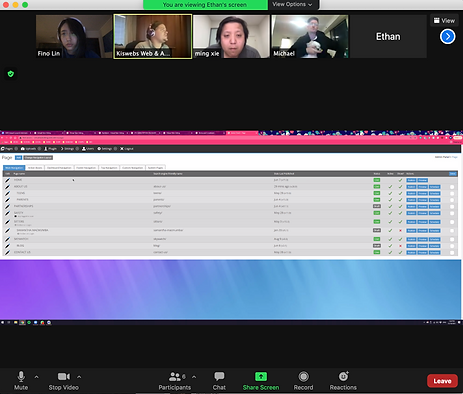Image resolution: width=463 pixels, height=394 pixels.
Task: Start recording with the Record icon
Action: click(303, 377)
